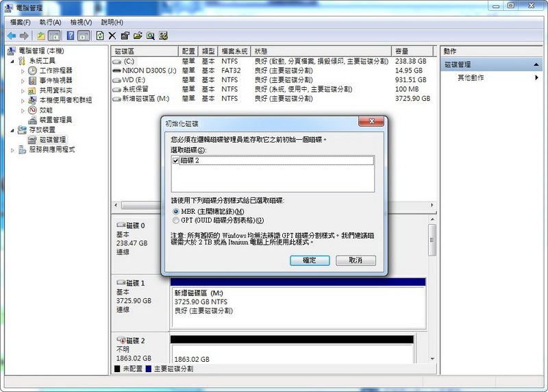Click the 裝置管理員 icon
548x392 pixels.
[x=32, y=120]
